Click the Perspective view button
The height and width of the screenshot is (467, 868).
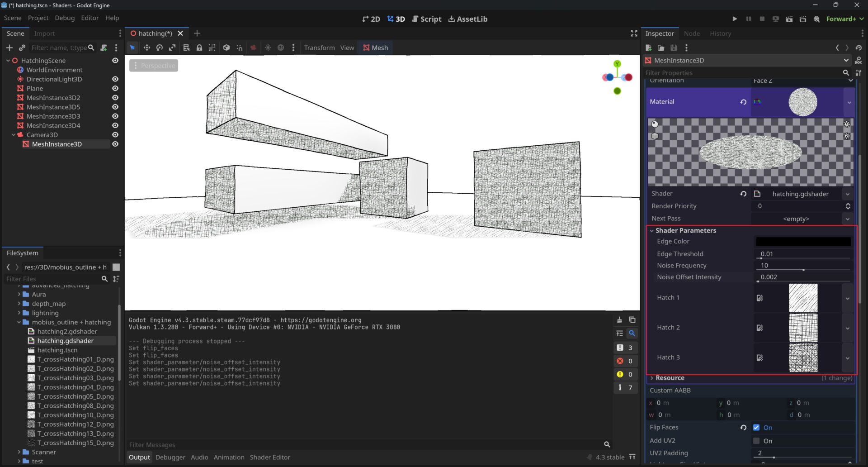tap(154, 66)
